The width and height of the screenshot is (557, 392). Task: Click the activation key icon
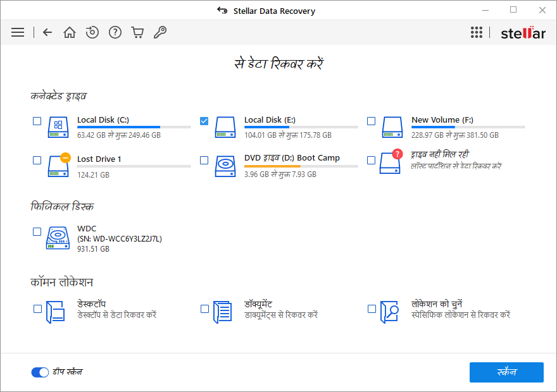tap(160, 32)
